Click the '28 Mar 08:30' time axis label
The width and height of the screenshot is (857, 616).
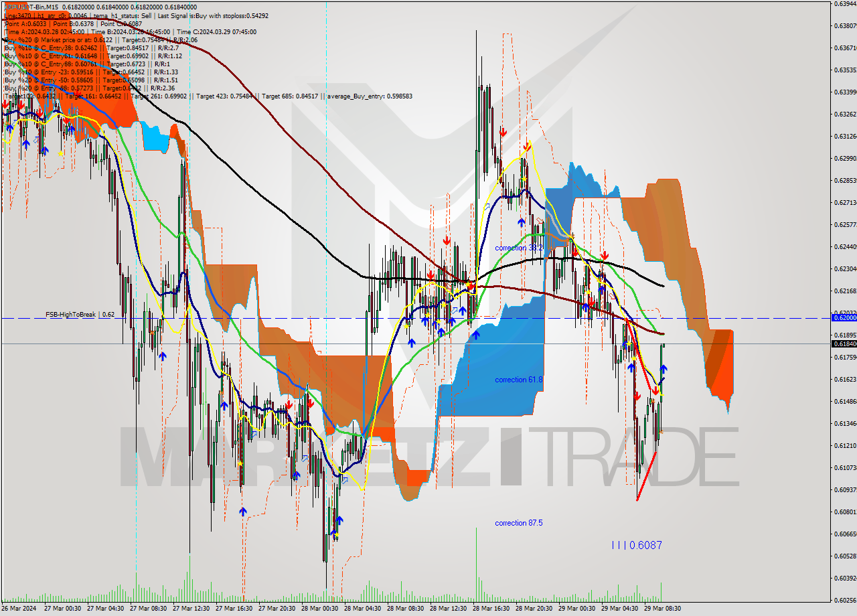405,609
